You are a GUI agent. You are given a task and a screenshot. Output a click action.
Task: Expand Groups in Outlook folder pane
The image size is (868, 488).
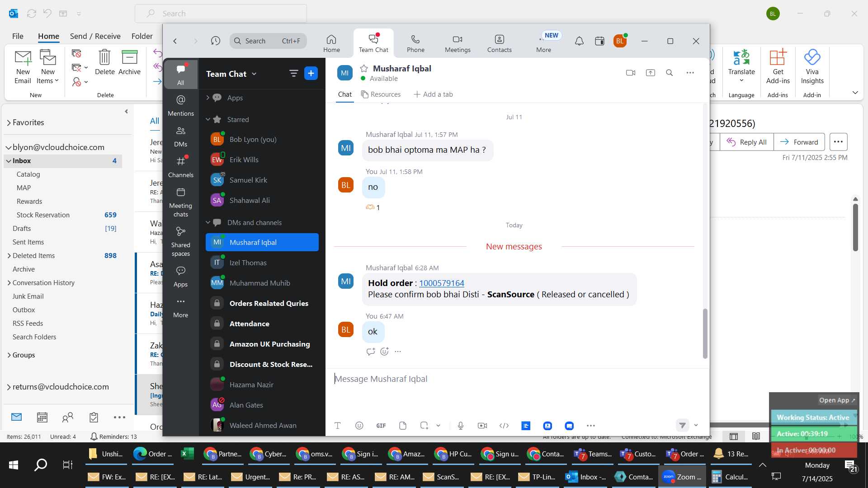click(x=9, y=355)
